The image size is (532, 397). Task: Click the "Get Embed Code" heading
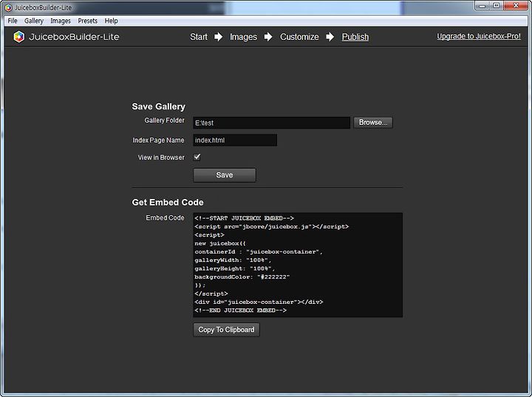click(x=168, y=203)
